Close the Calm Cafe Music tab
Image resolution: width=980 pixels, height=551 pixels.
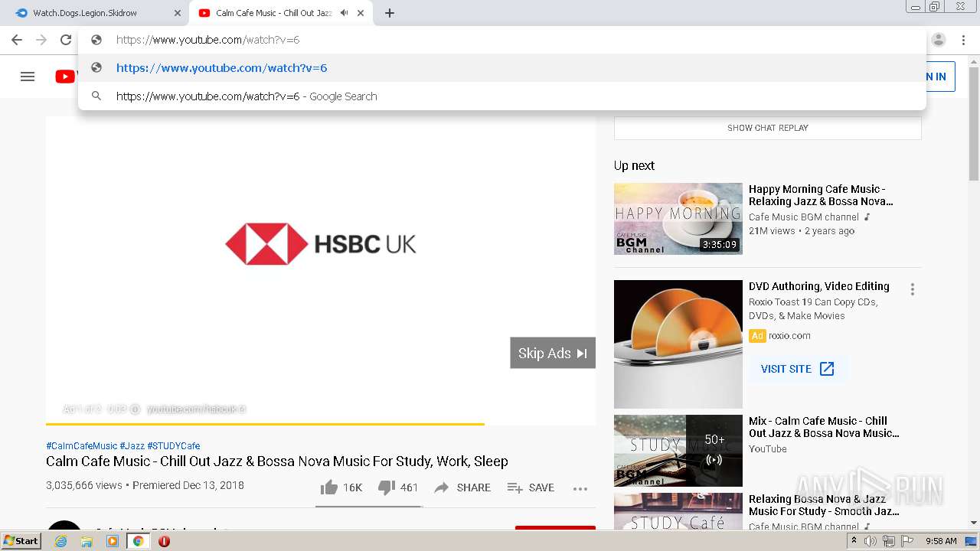point(361,13)
